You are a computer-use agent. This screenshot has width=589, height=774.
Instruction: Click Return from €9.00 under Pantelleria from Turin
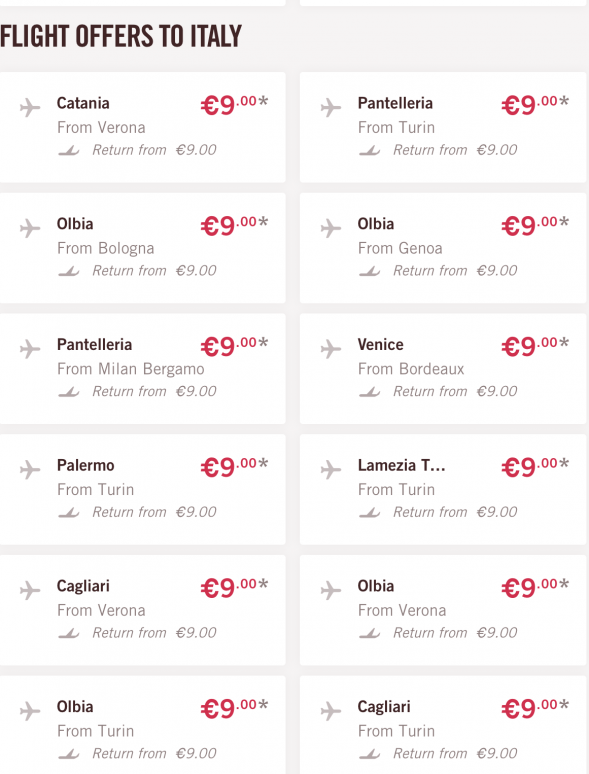click(x=455, y=150)
